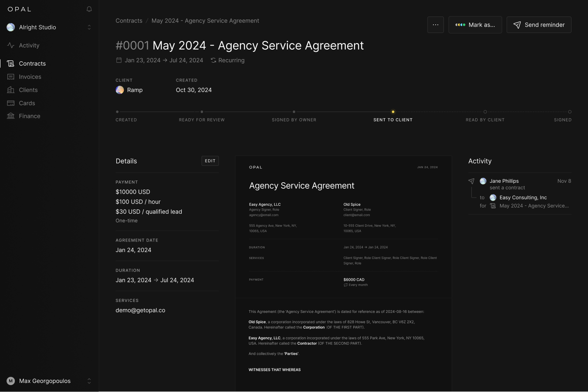Image resolution: width=588 pixels, height=392 pixels.
Task: Click the $100 USD / hour line
Action: [x=138, y=202]
